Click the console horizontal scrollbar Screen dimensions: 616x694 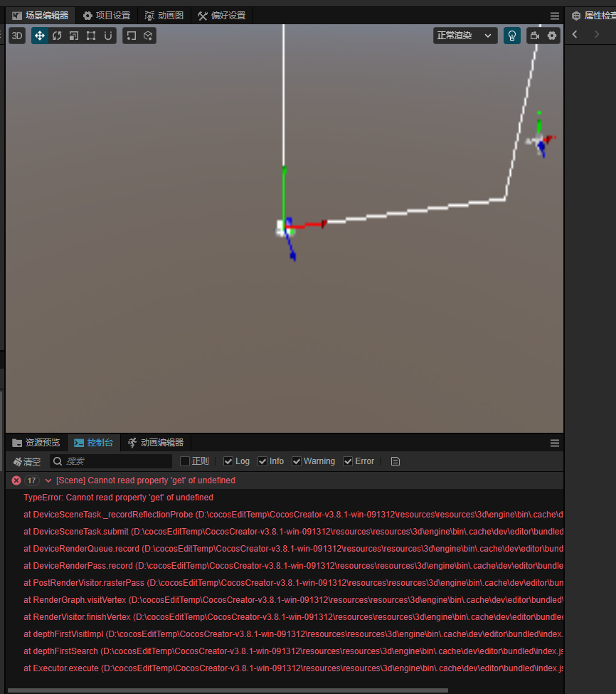[x=228, y=690]
